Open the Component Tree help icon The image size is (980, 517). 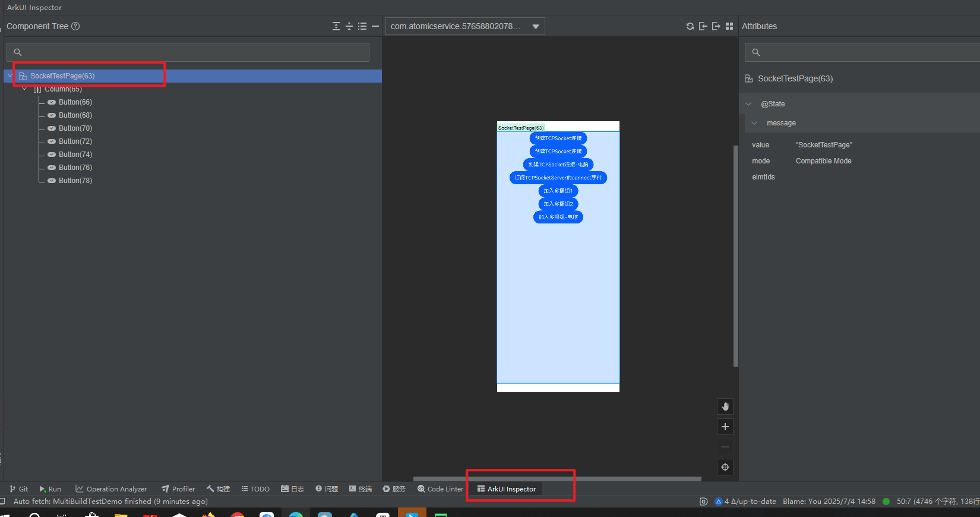75,26
